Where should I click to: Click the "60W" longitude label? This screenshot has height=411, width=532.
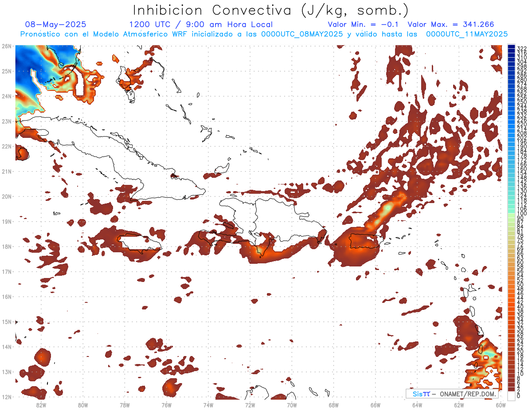[501, 404]
